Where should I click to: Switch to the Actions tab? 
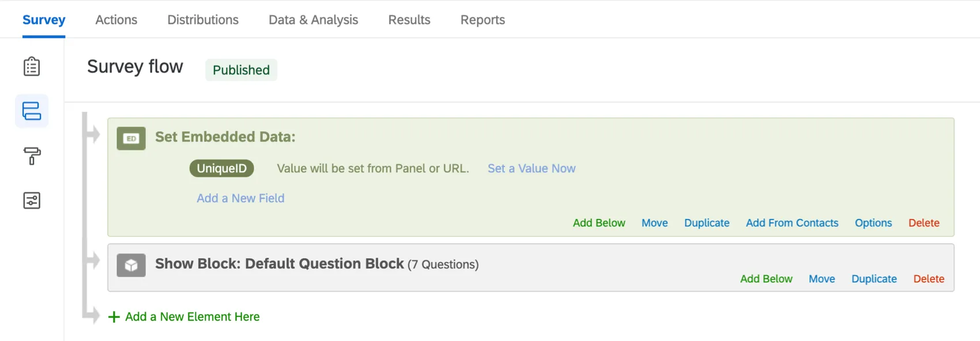click(116, 20)
